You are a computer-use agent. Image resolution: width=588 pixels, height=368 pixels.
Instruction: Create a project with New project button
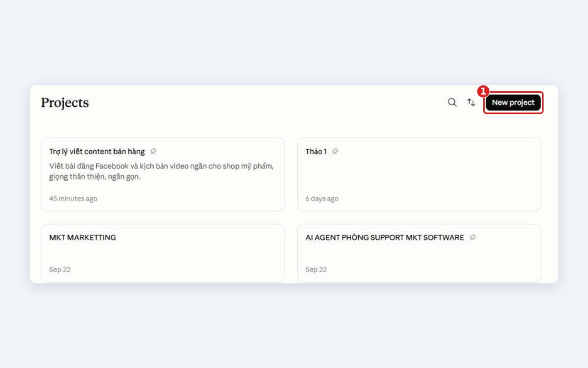pos(513,103)
